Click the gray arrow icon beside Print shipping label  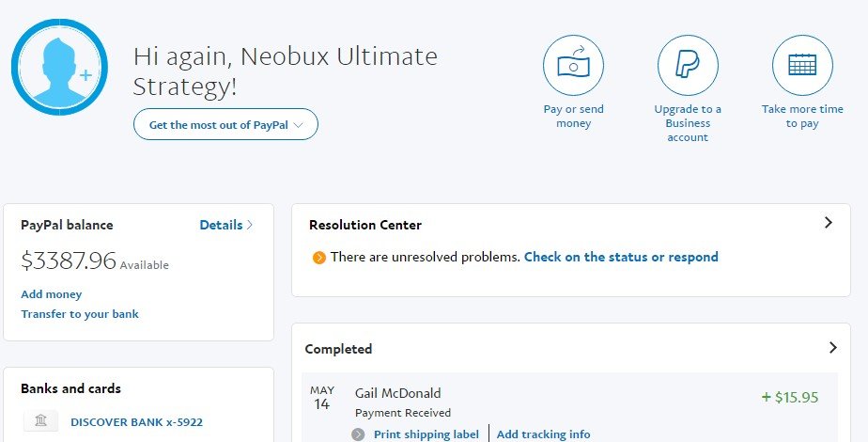point(358,434)
